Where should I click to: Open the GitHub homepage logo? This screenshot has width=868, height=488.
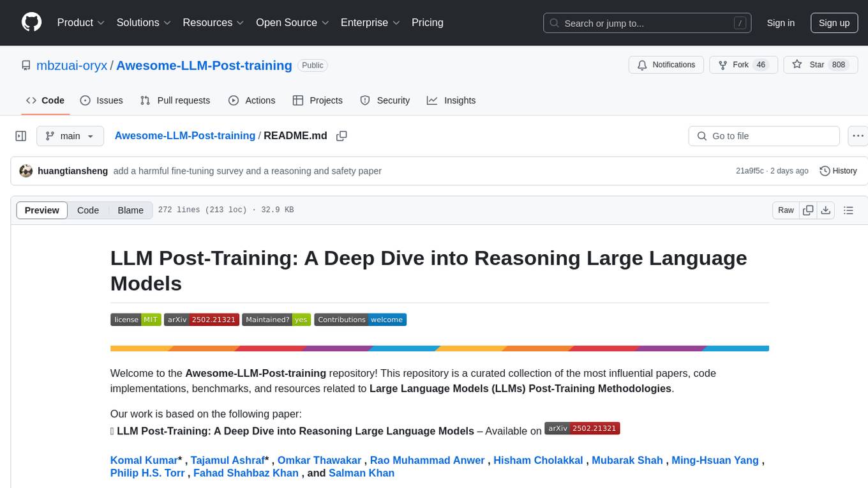pyautogui.click(x=31, y=22)
